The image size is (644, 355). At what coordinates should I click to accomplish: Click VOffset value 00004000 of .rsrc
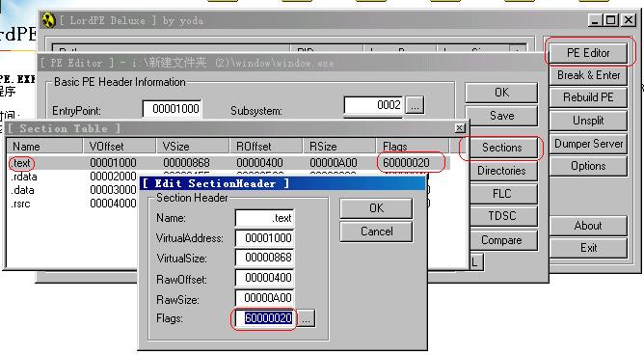tap(113, 204)
